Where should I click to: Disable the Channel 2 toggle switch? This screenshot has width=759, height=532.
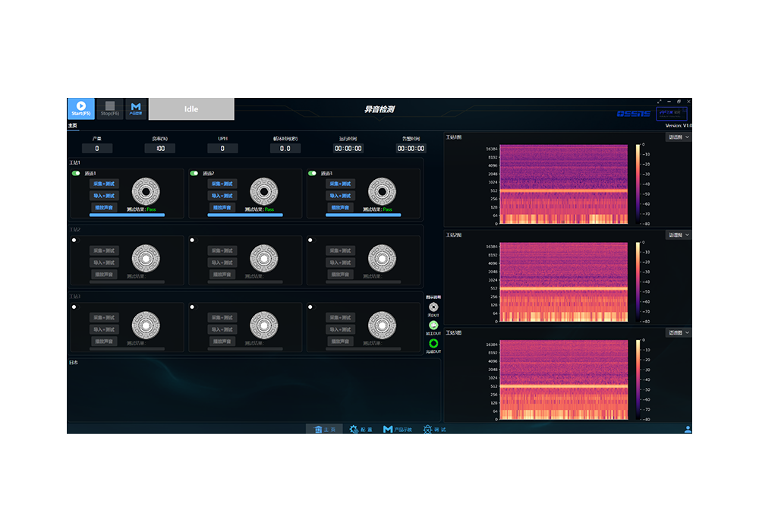tap(194, 173)
